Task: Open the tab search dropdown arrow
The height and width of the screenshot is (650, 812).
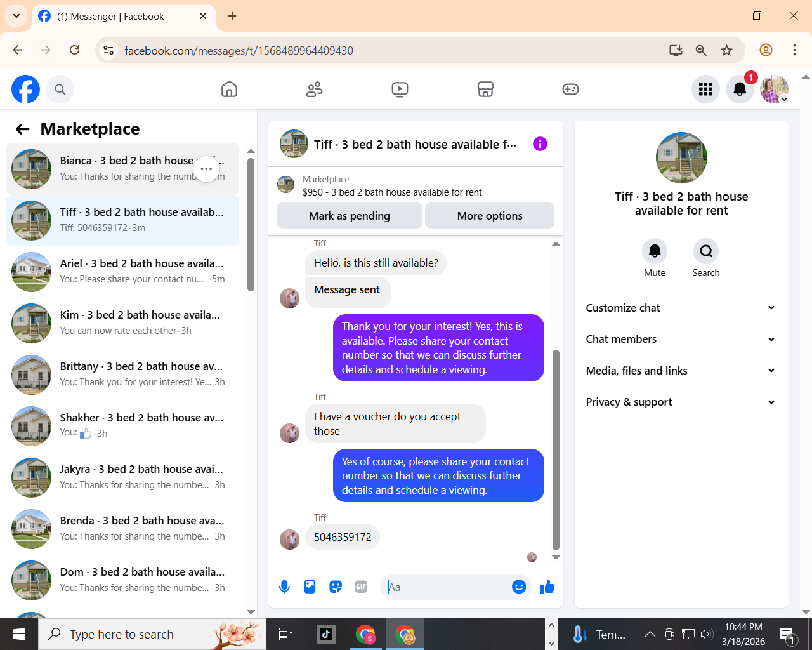Action: [16, 16]
